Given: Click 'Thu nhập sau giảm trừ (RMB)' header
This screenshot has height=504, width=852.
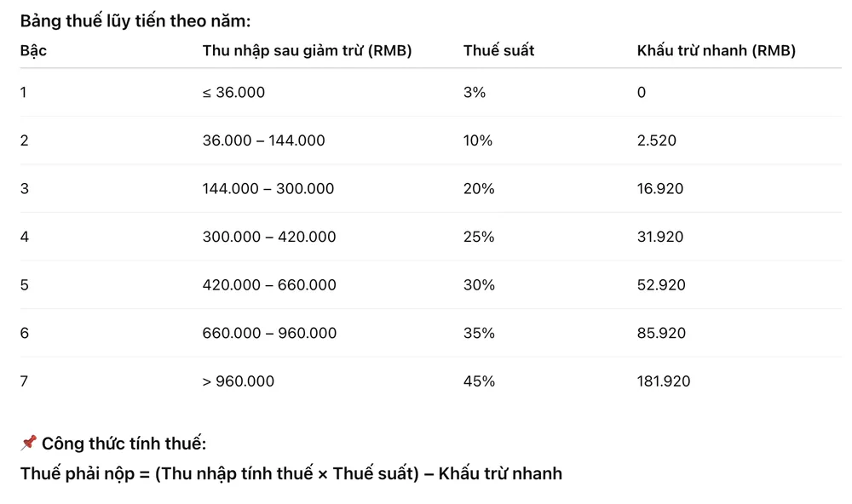Looking at the screenshot, I should (x=307, y=50).
